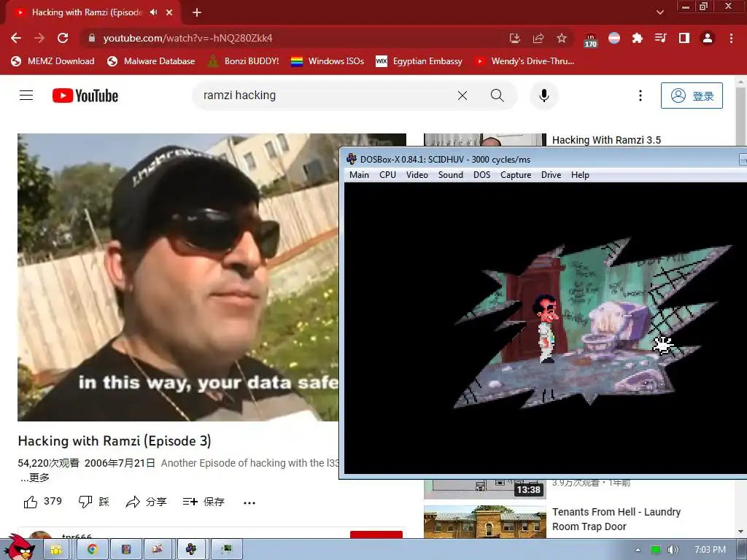Expand the tab search chevron
This screenshot has width=747, height=560.
[x=659, y=13]
